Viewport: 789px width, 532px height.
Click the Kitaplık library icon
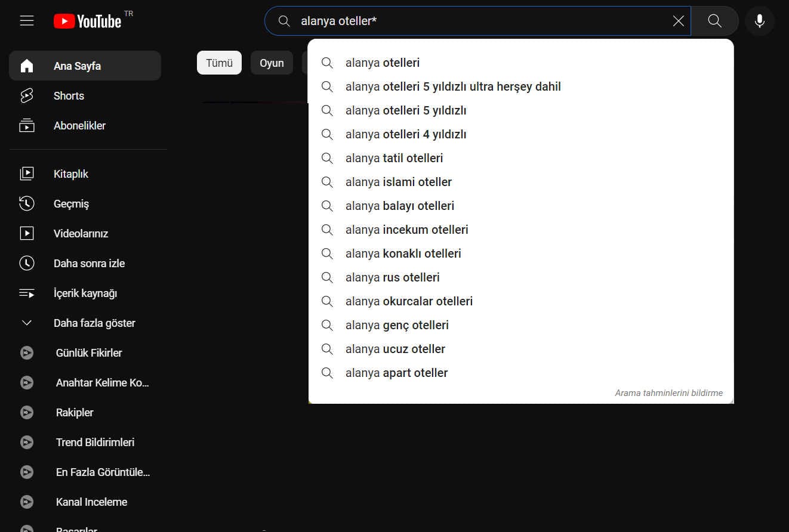(27, 174)
